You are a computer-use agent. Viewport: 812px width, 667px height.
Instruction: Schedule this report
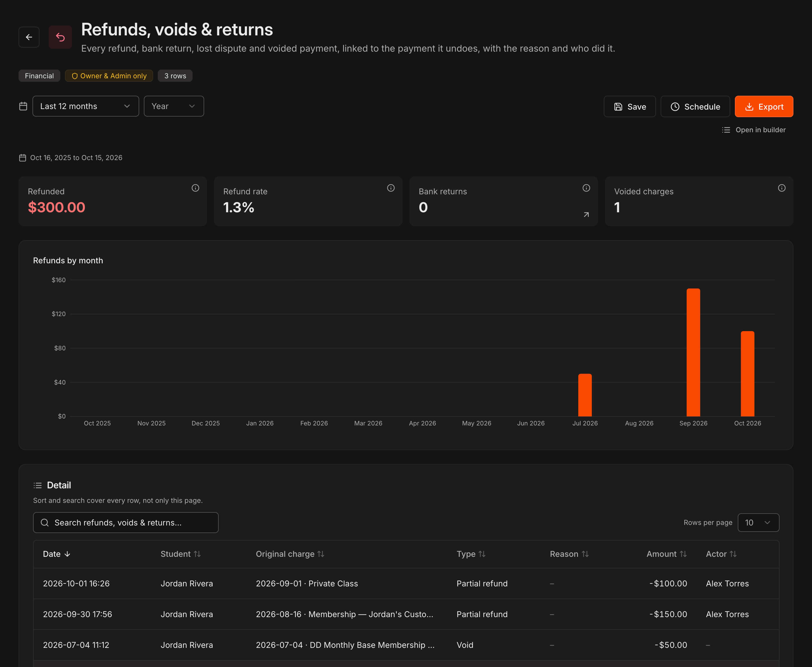point(695,106)
